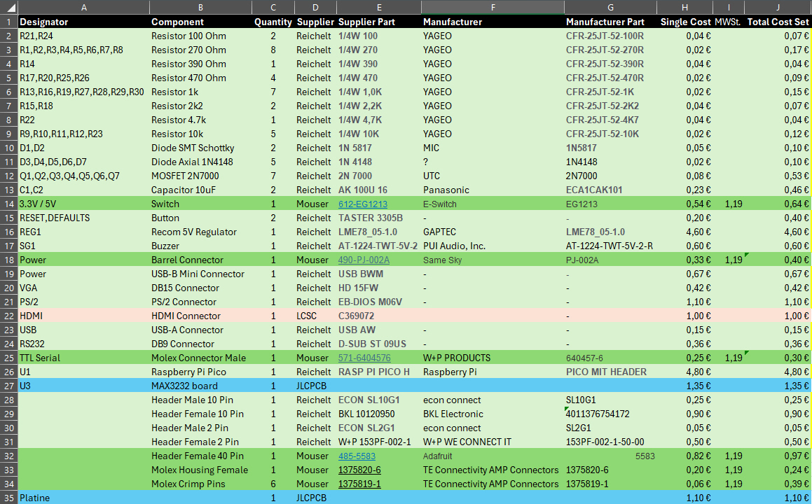Image resolution: width=812 pixels, height=504 pixels.
Task: Select cell AT-1224-TWT-5V-2-R
Action: pos(610,246)
